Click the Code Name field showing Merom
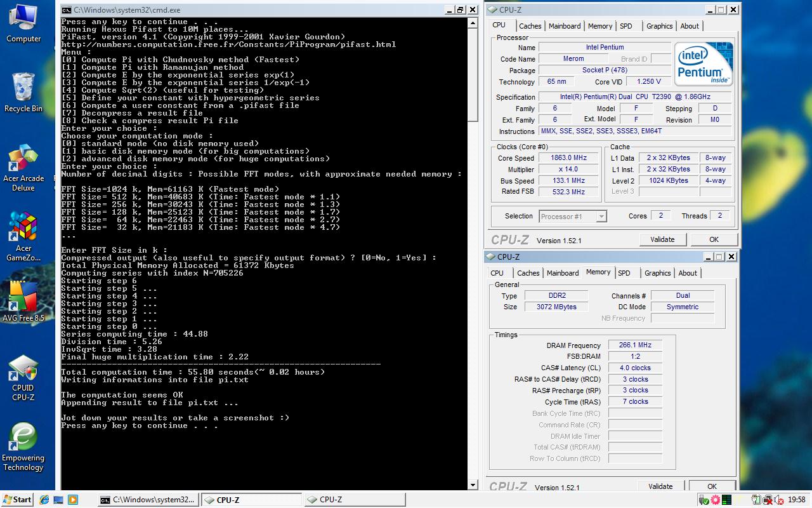Screen dimensions: 812x508 point(574,59)
